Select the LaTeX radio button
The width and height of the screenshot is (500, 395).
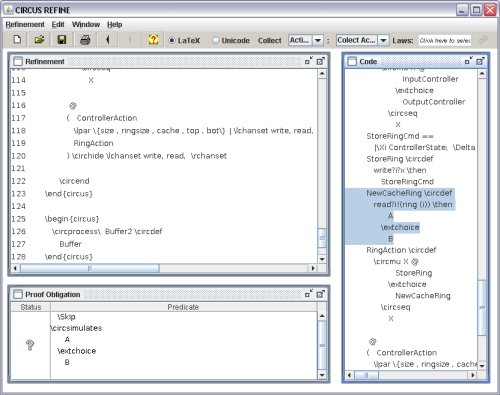click(172, 40)
